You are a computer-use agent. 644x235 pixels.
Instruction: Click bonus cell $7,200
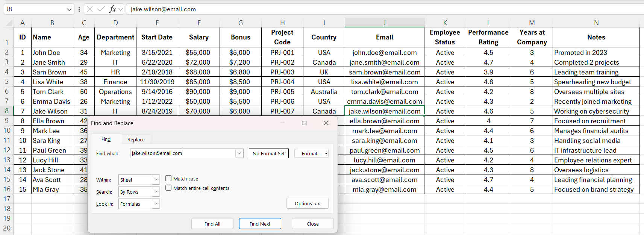(x=241, y=62)
